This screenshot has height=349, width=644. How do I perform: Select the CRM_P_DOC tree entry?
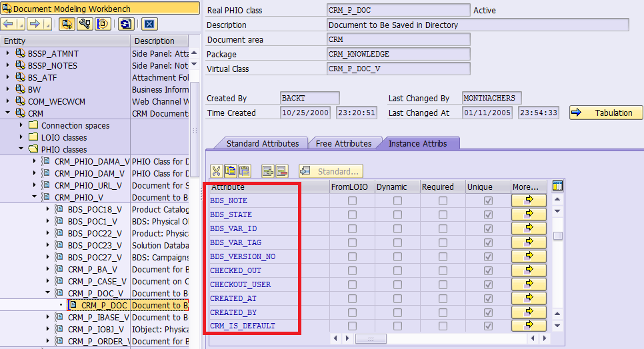tap(104, 306)
